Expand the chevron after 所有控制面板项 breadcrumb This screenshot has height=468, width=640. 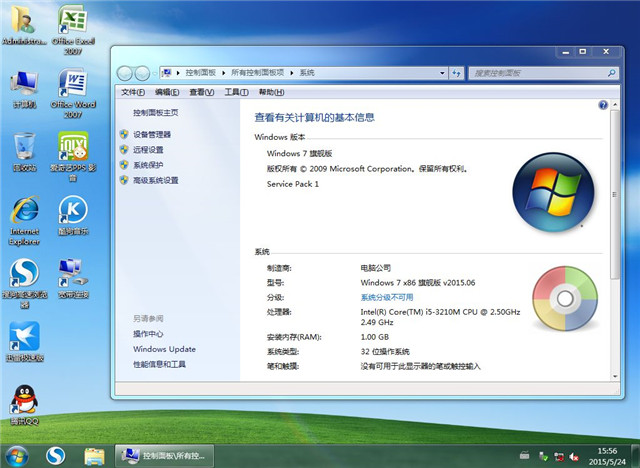click(x=292, y=73)
